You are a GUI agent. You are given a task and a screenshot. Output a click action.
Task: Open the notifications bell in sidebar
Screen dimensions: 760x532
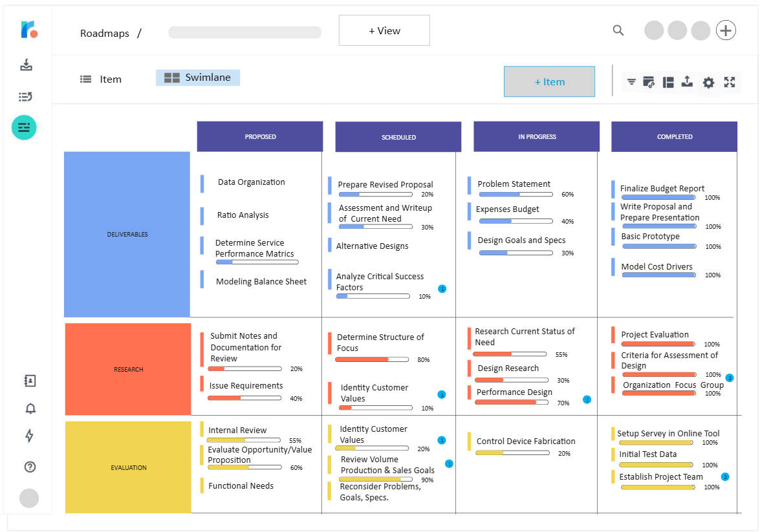30,409
